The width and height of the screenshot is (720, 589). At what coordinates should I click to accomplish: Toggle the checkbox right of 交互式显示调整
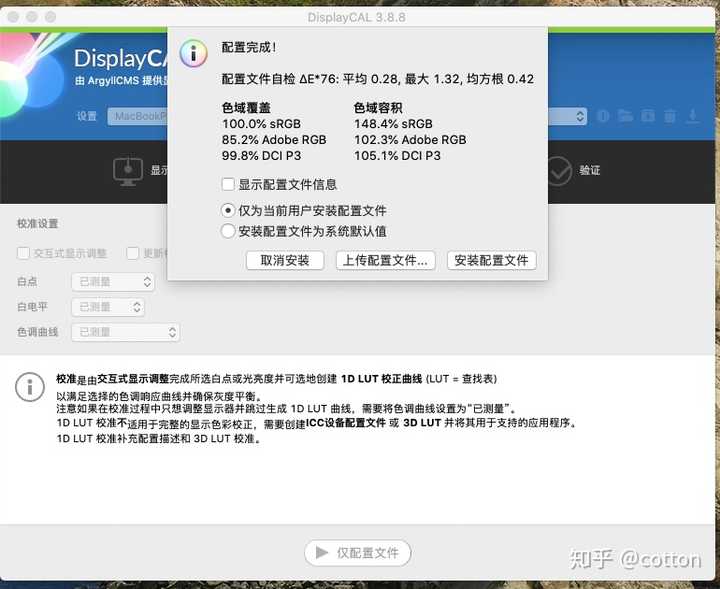coord(133,253)
